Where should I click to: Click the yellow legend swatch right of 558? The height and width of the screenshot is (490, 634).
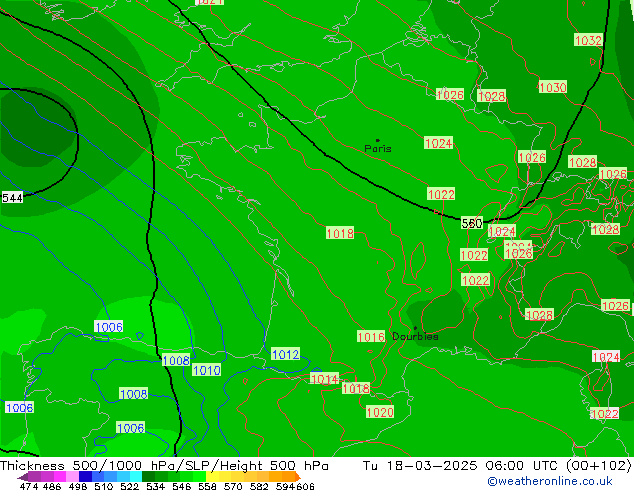point(212,476)
